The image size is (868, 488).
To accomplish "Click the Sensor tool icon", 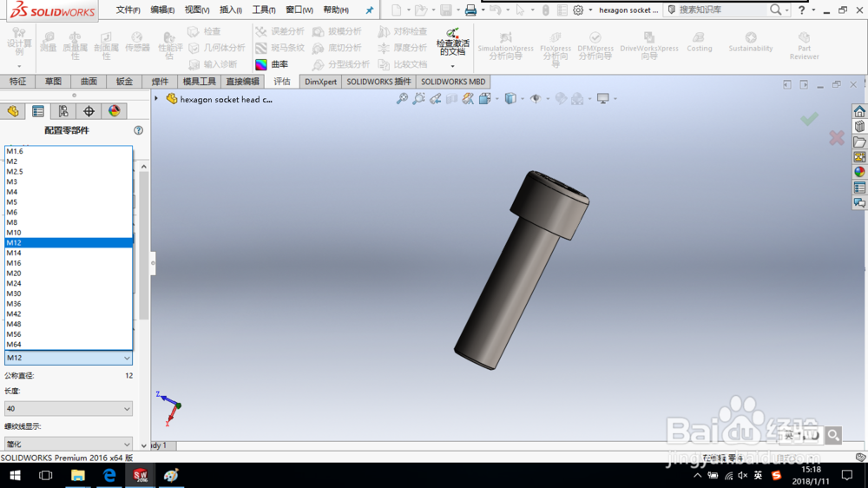I will point(137,42).
